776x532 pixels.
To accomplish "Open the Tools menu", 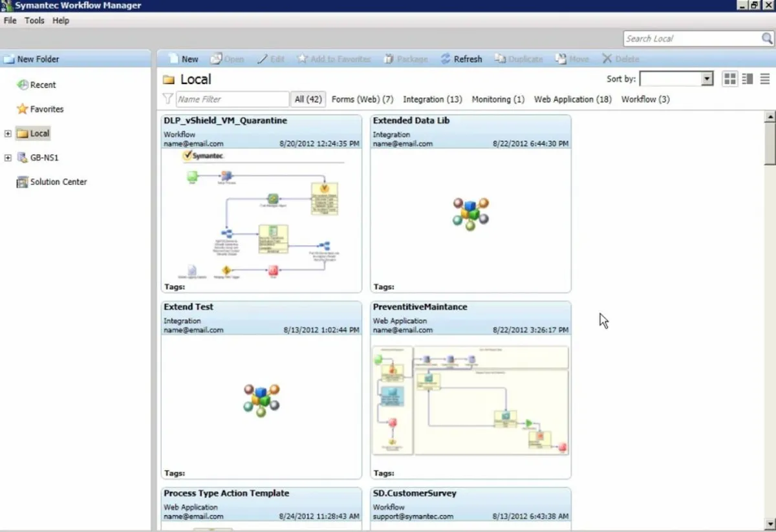I will 34,21.
